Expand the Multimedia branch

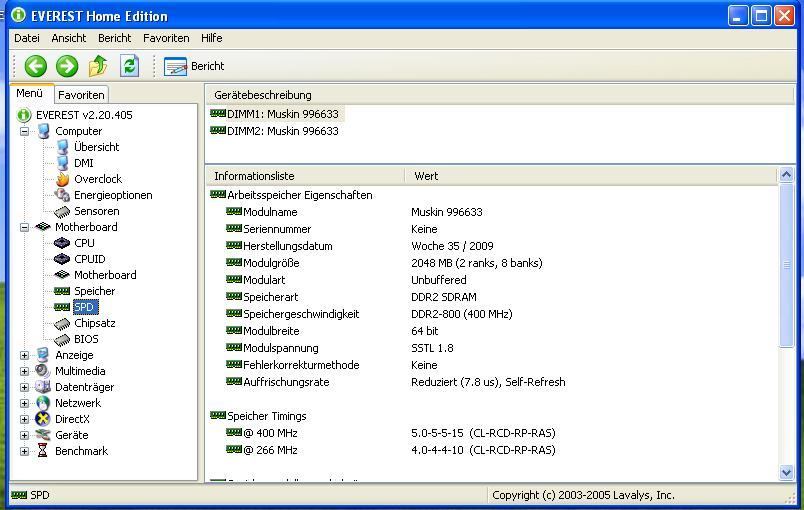pyautogui.click(x=24, y=371)
